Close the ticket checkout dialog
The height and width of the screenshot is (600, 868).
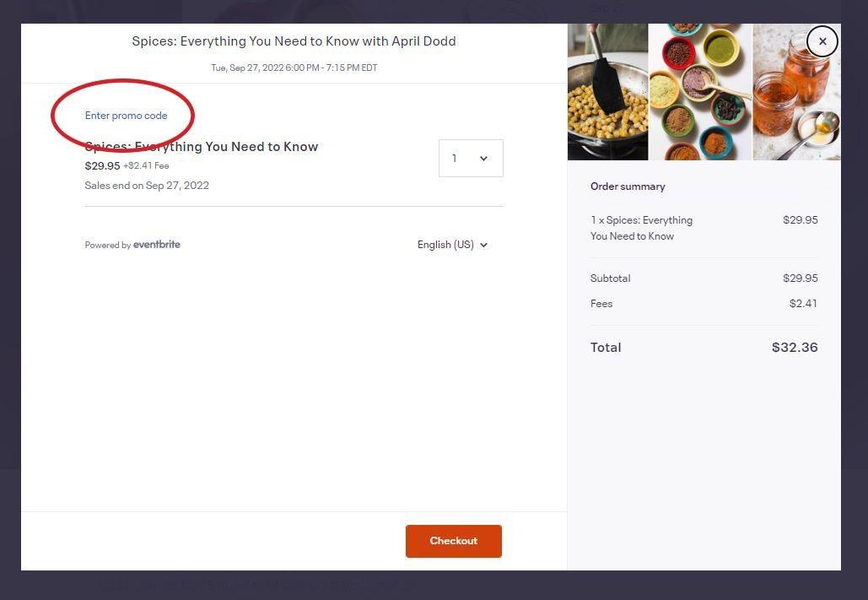coord(822,41)
